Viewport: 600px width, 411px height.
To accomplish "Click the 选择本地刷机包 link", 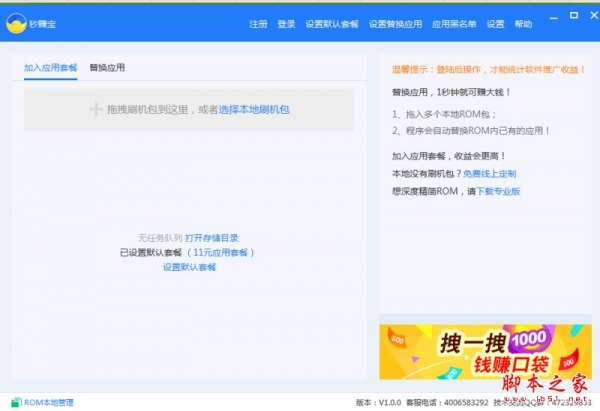I will pyautogui.click(x=254, y=109).
